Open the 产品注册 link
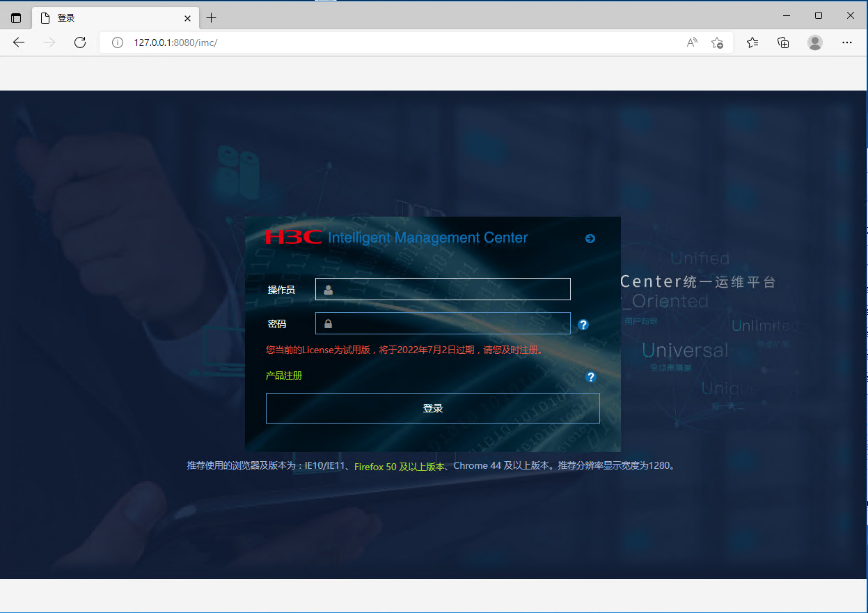 284,375
